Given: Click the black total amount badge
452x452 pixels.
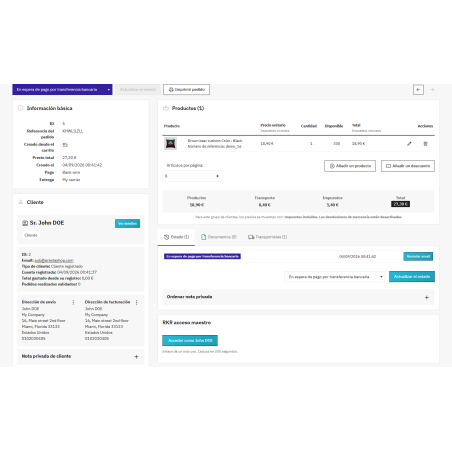Looking at the screenshot, I should (x=400, y=204).
